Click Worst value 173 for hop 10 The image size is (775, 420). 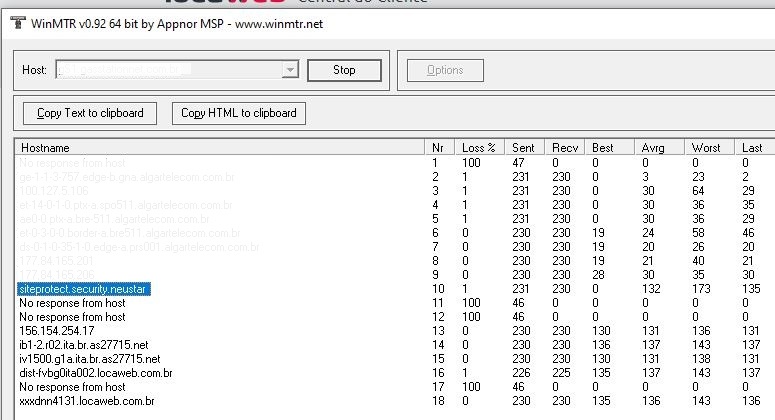coord(701,289)
